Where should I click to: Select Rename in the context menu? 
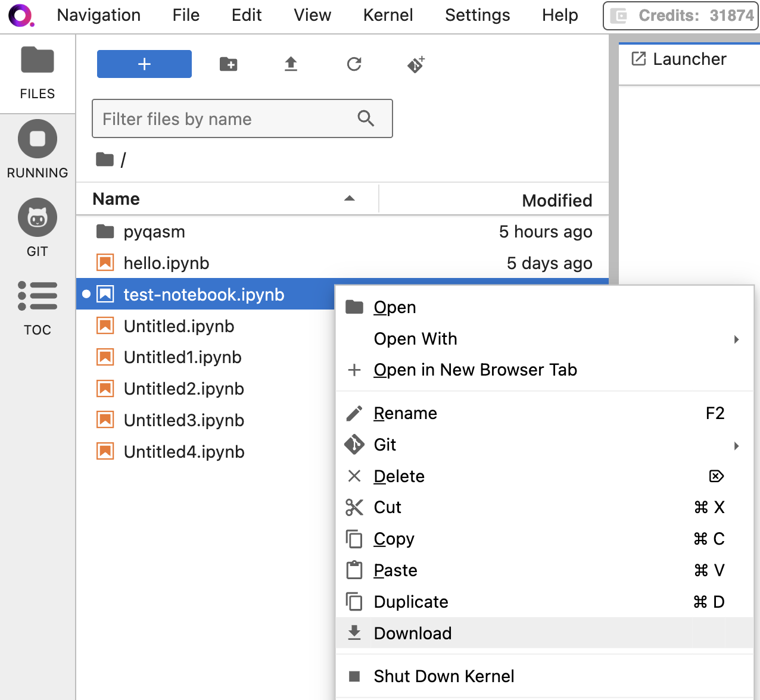405,413
